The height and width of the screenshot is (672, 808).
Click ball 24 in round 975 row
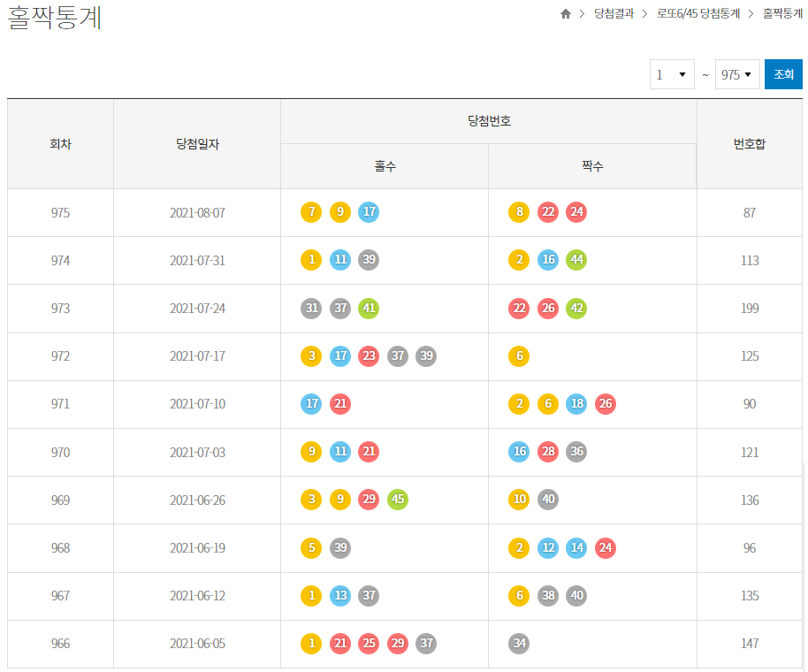click(576, 212)
